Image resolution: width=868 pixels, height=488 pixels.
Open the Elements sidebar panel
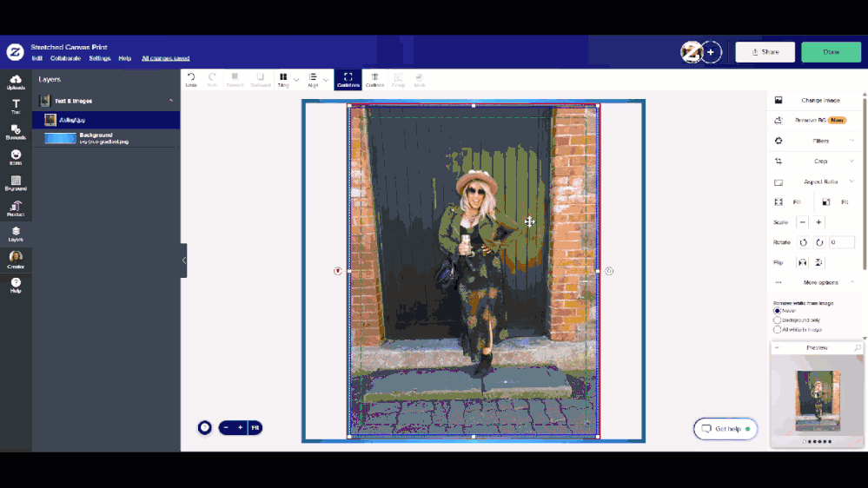pyautogui.click(x=16, y=132)
